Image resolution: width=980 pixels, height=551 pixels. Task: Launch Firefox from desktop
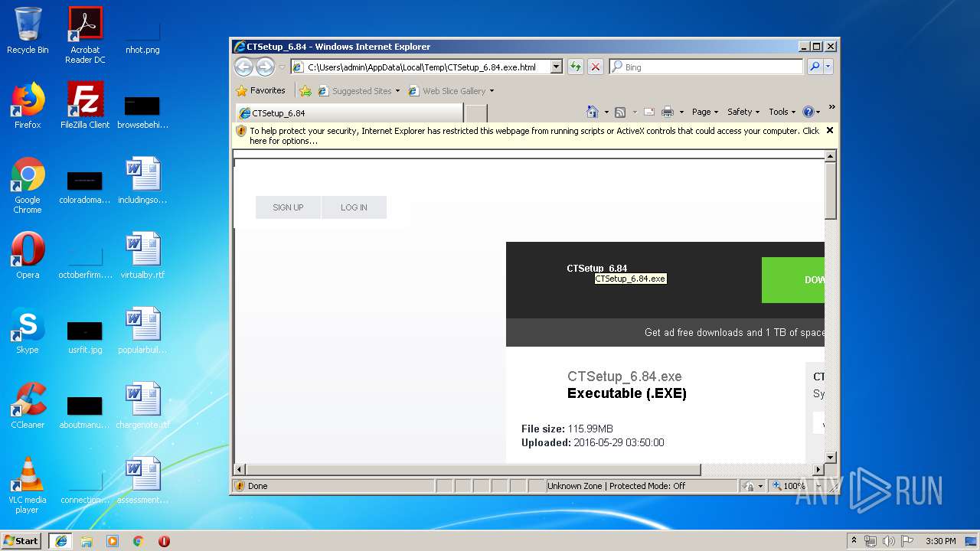point(28,106)
